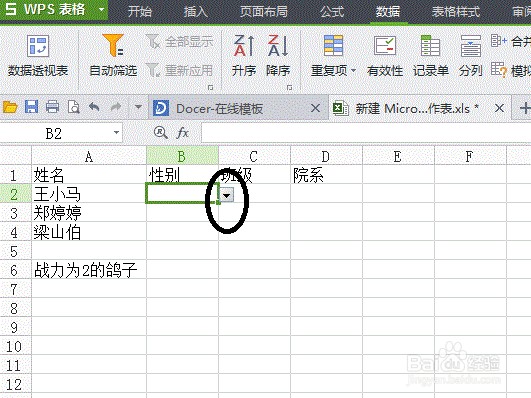Open Text to Columns (分列)
Viewport: 531px width, 398px height.
470,56
